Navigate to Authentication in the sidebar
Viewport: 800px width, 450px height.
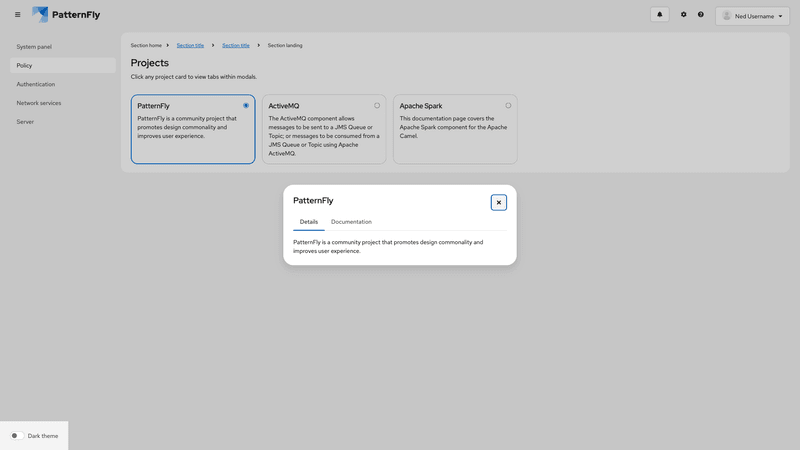coord(36,84)
